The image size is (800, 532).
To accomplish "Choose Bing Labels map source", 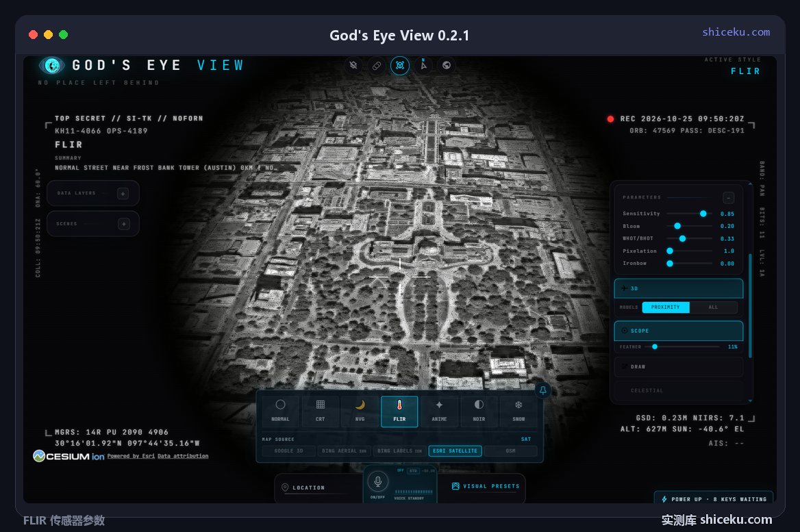I will tap(399, 451).
